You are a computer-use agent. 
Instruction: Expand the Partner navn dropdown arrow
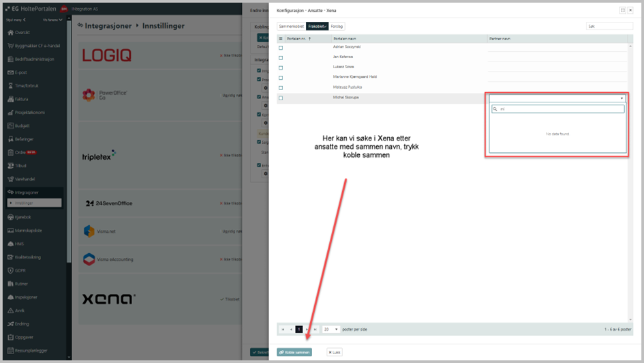coord(622,99)
